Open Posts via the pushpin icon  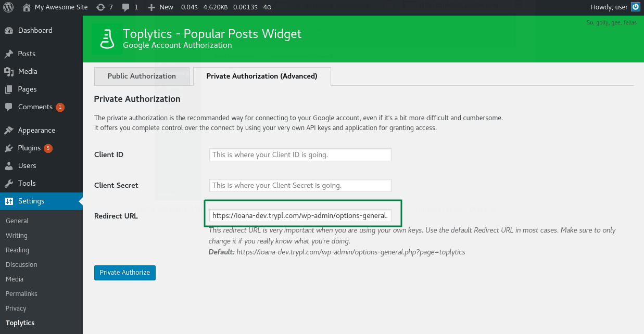(x=9, y=54)
